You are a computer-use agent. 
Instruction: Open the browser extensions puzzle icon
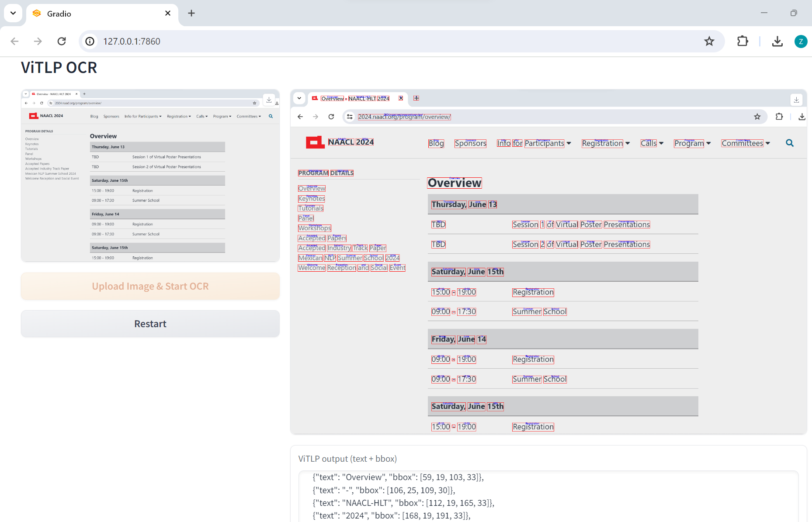743,41
